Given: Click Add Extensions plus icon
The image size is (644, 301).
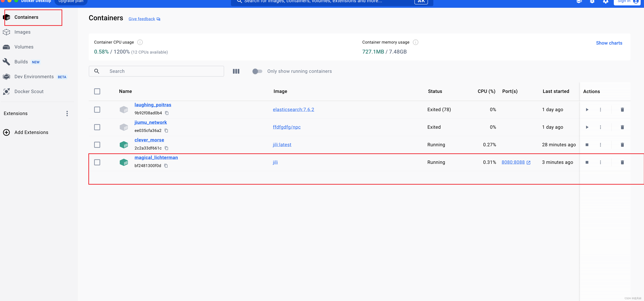Looking at the screenshot, I should point(7,132).
